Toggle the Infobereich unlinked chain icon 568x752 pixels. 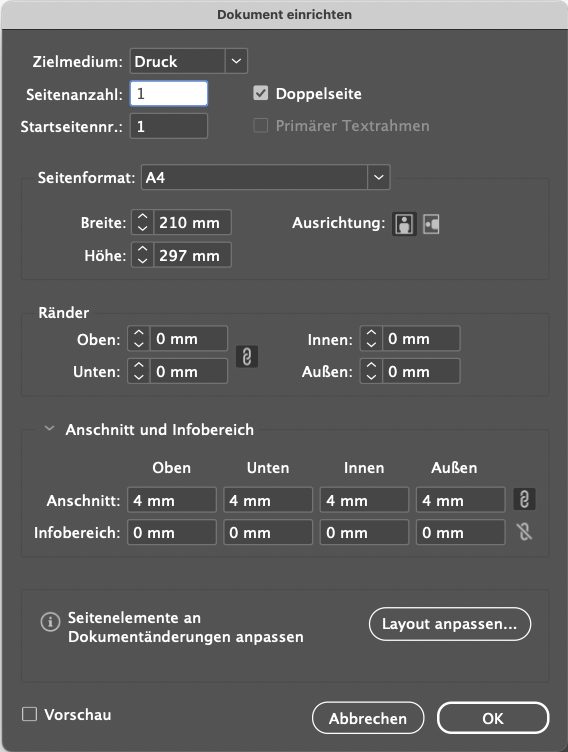(x=524, y=532)
